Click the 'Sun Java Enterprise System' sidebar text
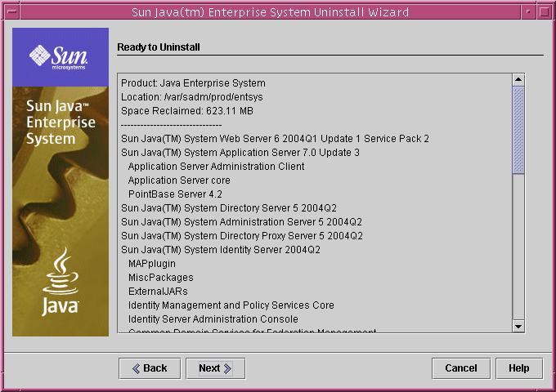Screen dimensions: 556x392 coord(61,122)
